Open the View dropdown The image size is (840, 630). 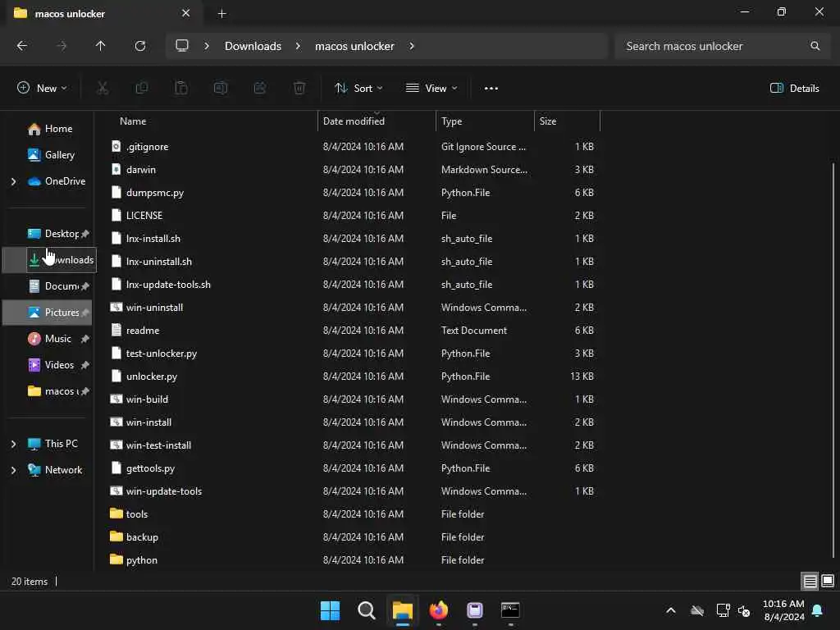(x=431, y=89)
